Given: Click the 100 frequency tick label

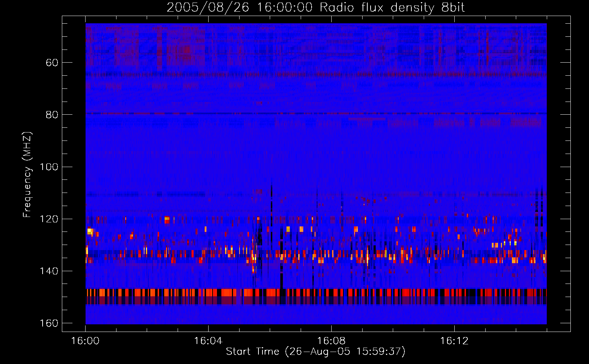Looking at the screenshot, I should [48, 167].
